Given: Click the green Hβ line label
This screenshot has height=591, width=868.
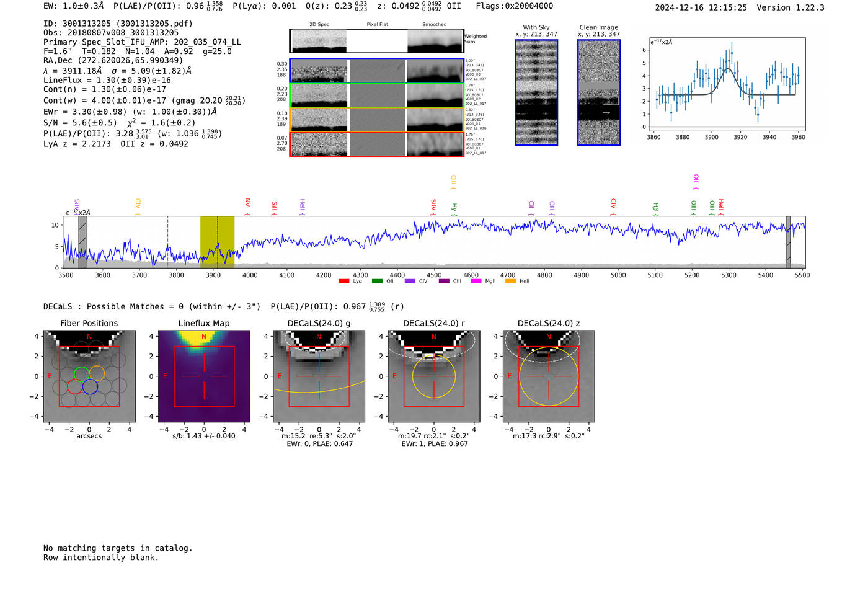Looking at the screenshot, I should pos(655,209).
